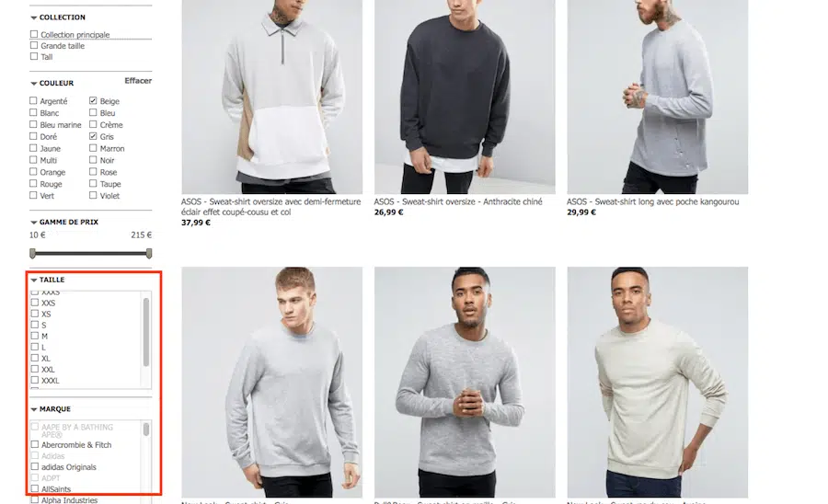Select size XL checkbox
Screen dimensions: 828x504
click(x=35, y=358)
